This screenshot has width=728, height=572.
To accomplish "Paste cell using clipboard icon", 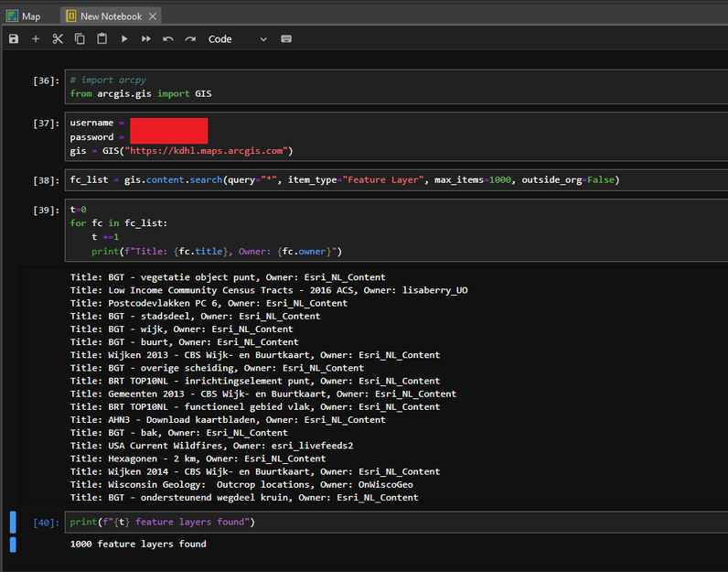I will coord(102,39).
